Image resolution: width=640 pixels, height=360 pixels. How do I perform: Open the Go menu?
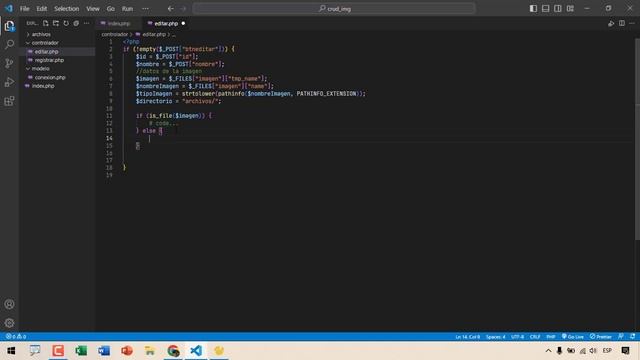(x=111, y=9)
